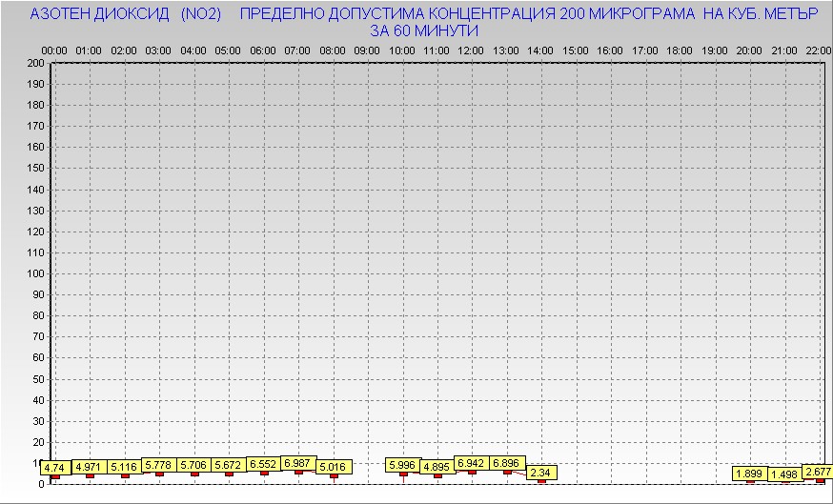The height and width of the screenshot is (504, 833).
Task: Click the 00:00 time axis label
Action: 53,50
